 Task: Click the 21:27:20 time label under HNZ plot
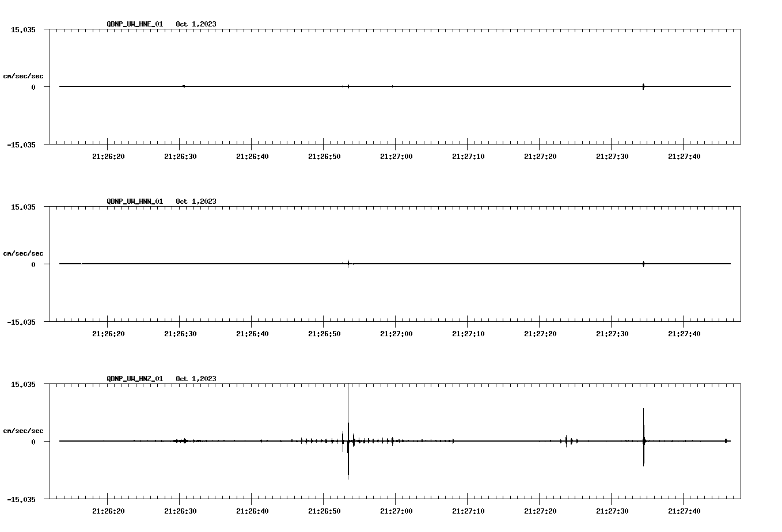coord(540,511)
